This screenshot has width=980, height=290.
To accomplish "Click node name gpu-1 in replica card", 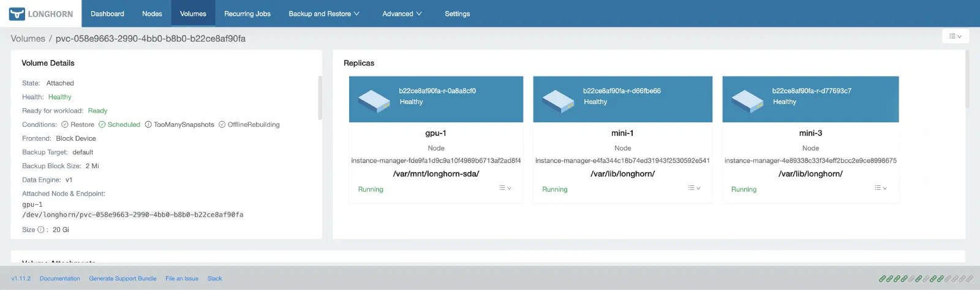I will tap(436, 133).
